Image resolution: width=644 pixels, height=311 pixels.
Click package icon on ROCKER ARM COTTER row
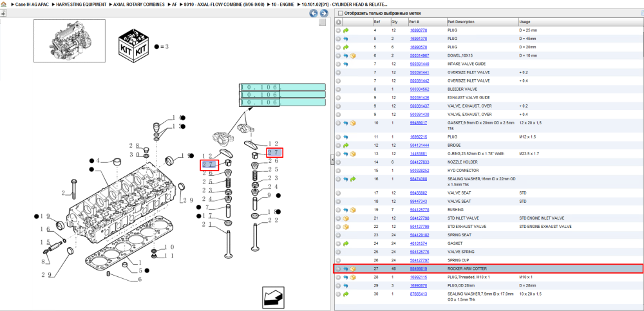click(x=353, y=269)
